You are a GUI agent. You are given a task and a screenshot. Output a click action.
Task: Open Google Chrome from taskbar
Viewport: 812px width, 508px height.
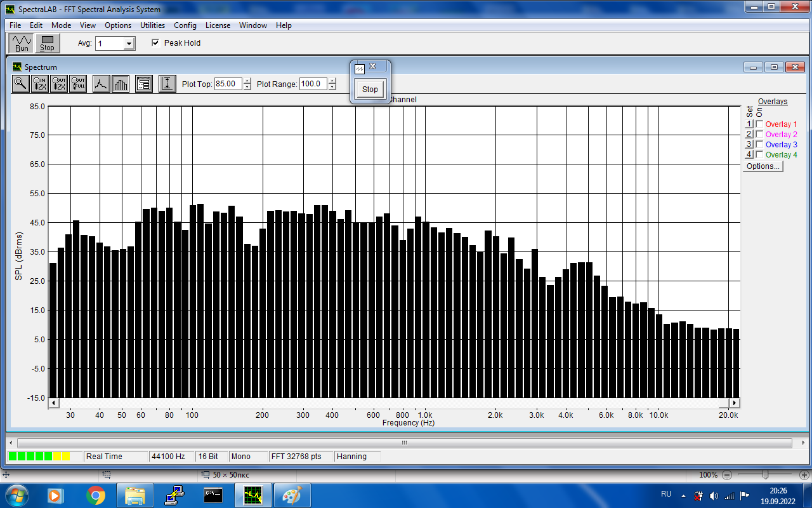point(96,495)
